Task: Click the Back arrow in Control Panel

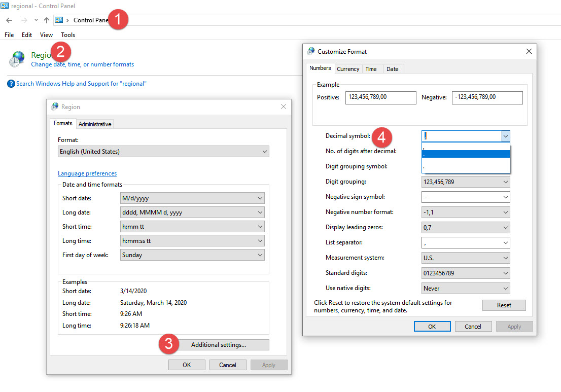Action: pos(9,20)
